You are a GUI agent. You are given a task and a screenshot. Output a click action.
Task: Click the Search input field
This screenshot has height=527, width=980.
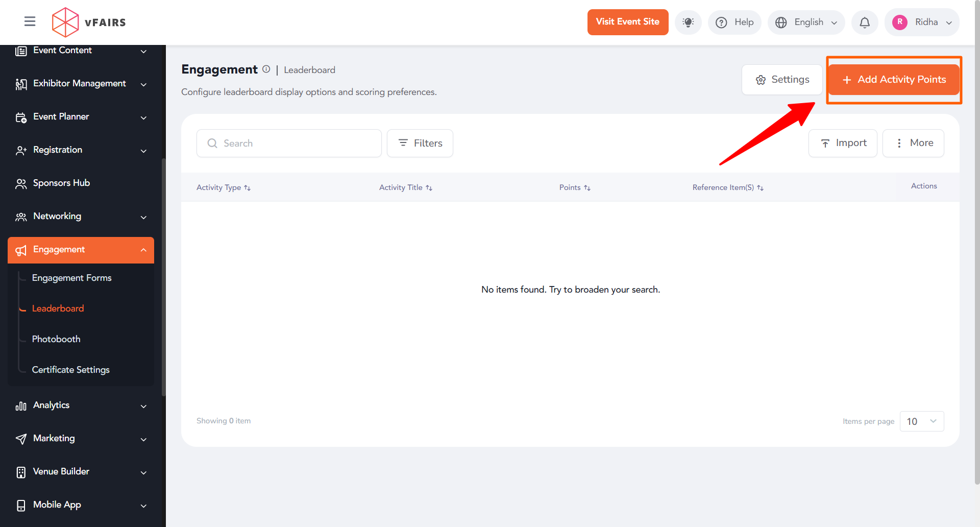point(289,143)
